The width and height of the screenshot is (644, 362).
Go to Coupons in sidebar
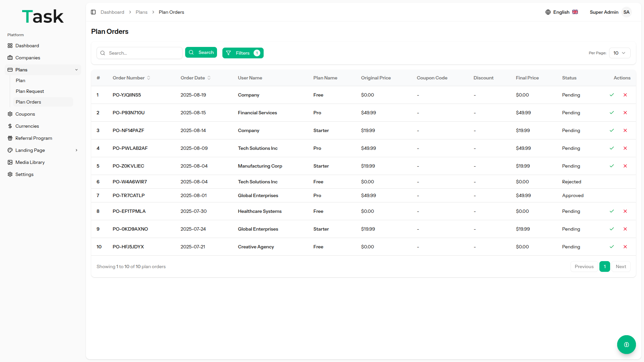coord(25,114)
